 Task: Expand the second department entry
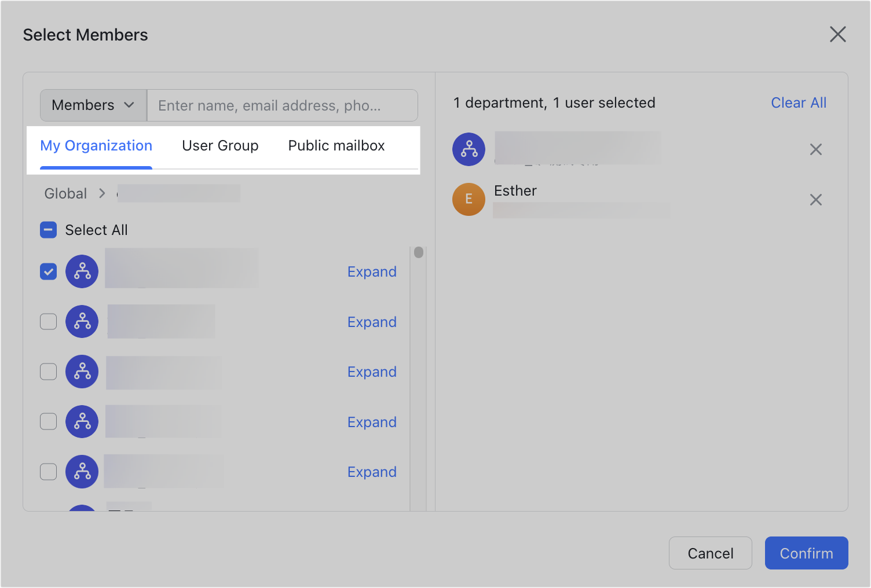372,321
